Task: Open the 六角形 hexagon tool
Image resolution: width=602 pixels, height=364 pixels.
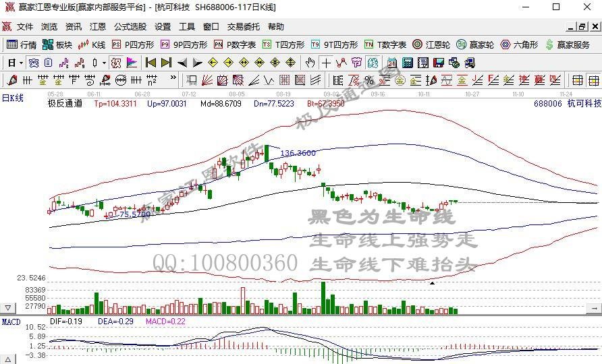Action: (x=520, y=45)
